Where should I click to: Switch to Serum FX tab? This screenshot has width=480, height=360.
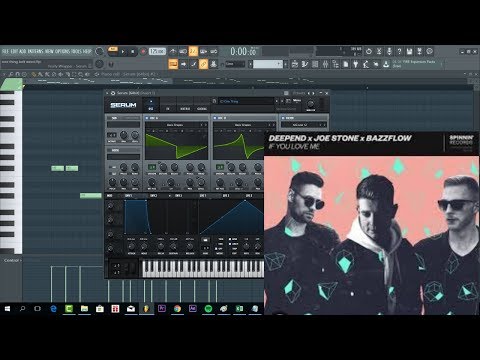pyautogui.click(x=168, y=105)
